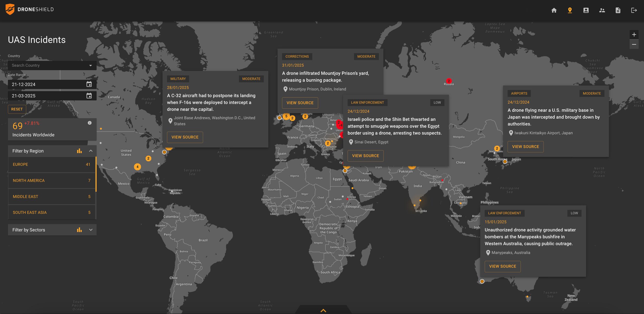
Task: Open the Search Country dropdown
Action: click(x=52, y=65)
